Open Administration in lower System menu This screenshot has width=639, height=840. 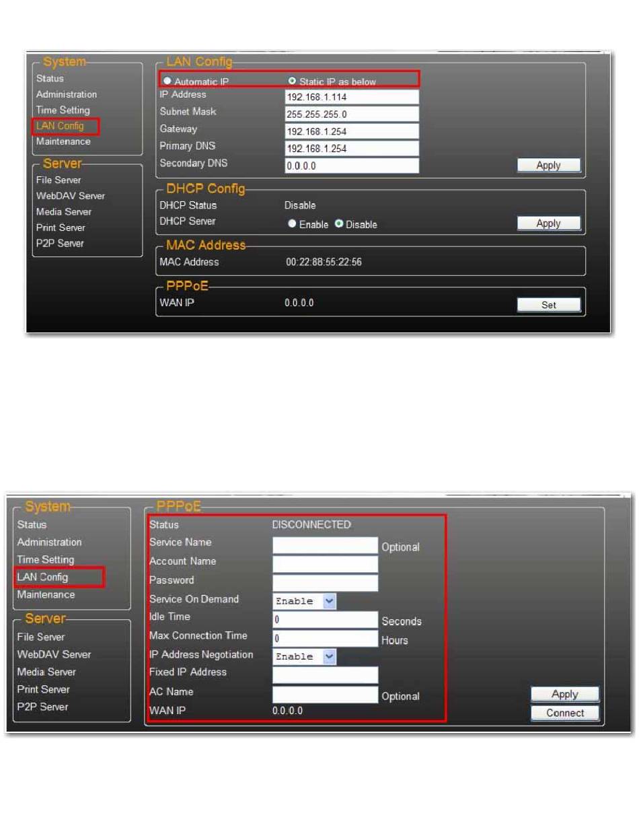50,542
